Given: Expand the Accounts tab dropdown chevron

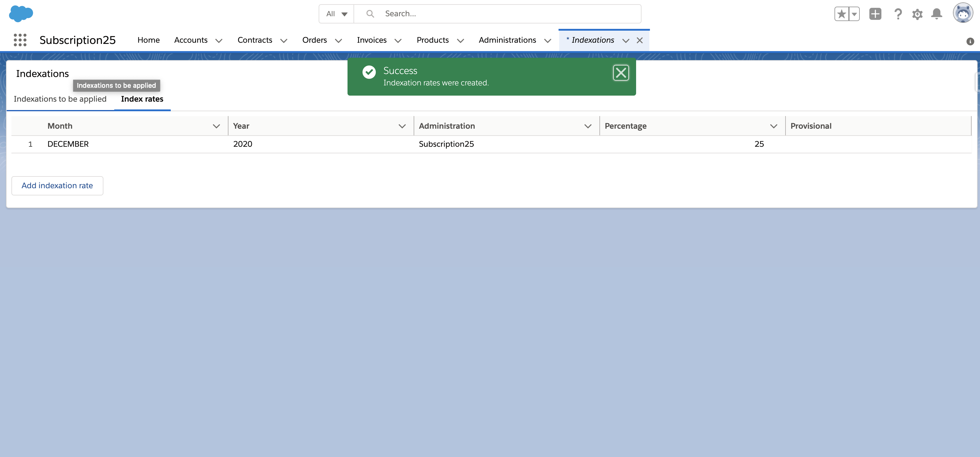Looking at the screenshot, I should tap(219, 41).
